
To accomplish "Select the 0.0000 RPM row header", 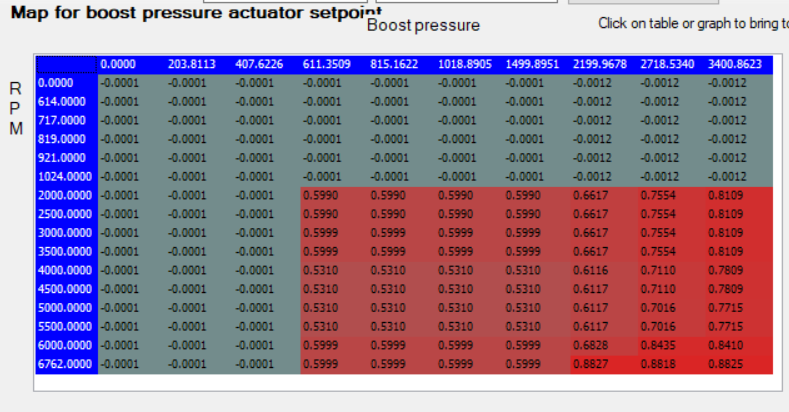I will click(x=66, y=83).
